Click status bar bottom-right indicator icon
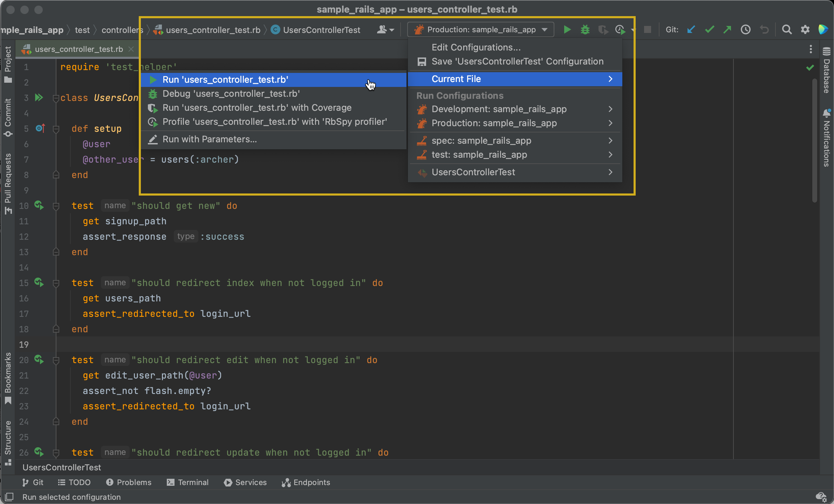This screenshot has width=834, height=504. tap(821, 497)
